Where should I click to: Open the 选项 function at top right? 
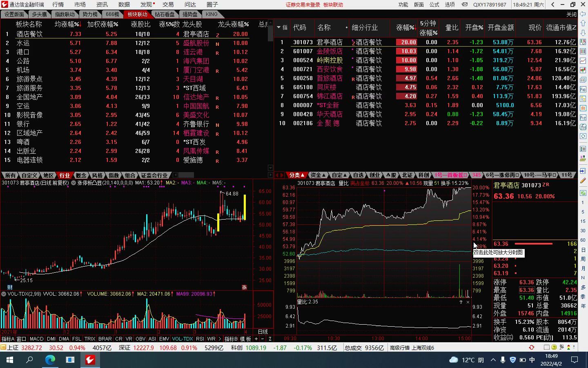click(x=450, y=4)
